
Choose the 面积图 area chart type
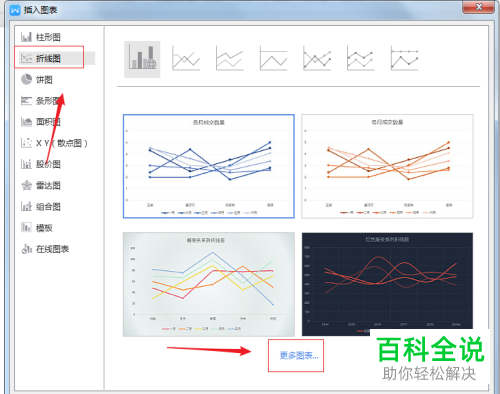pos(41,122)
